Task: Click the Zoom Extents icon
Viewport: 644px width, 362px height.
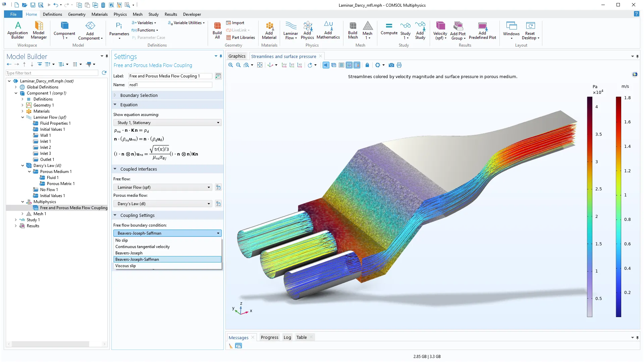Action: pyautogui.click(x=260, y=65)
